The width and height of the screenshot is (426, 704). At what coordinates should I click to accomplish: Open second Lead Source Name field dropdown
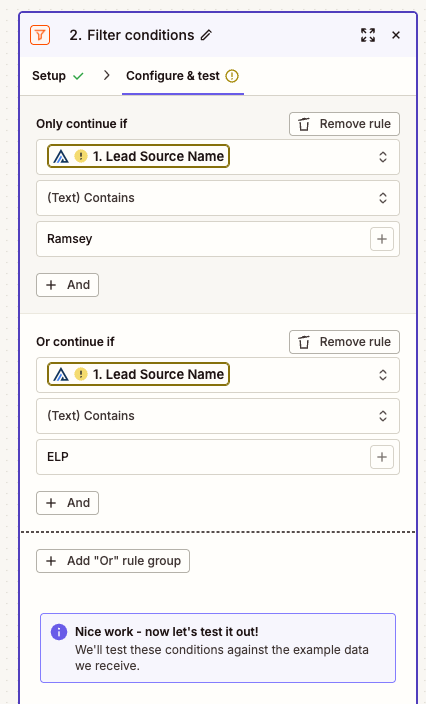tap(382, 375)
